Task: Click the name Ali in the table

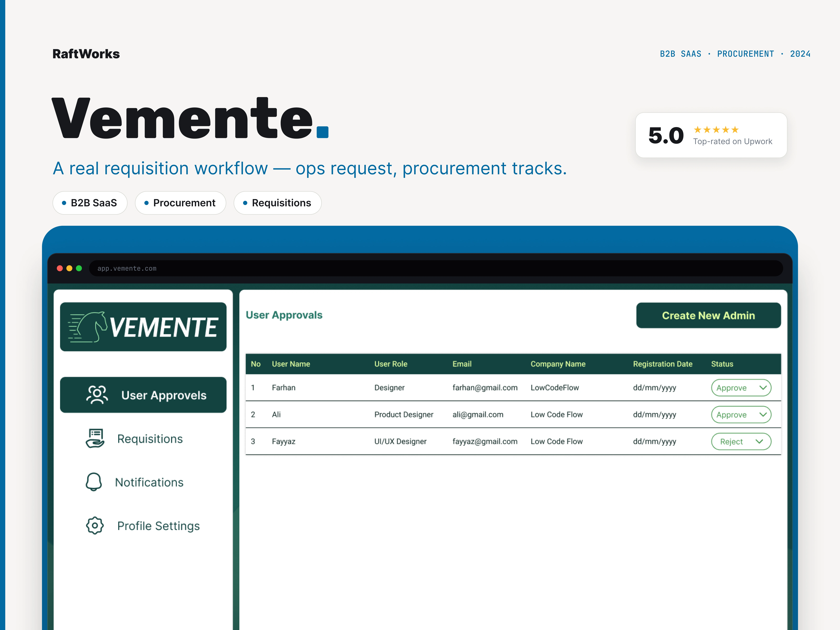Action: click(276, 415)
